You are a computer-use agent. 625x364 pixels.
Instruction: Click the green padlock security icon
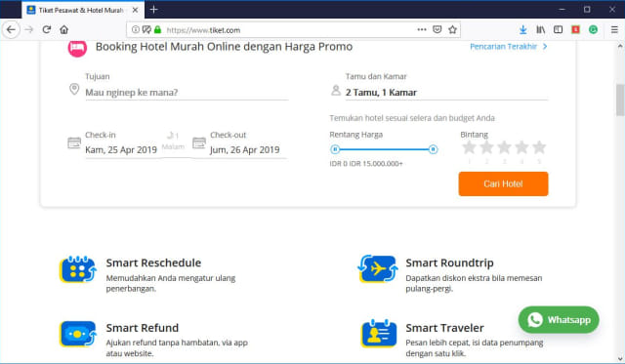coord(157,29)
